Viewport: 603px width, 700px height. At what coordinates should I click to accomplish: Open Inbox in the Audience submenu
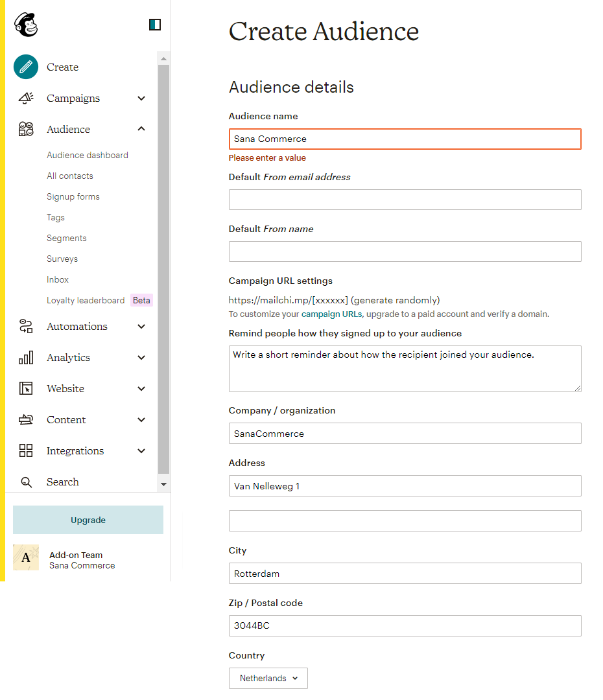(x=58, y=279)
